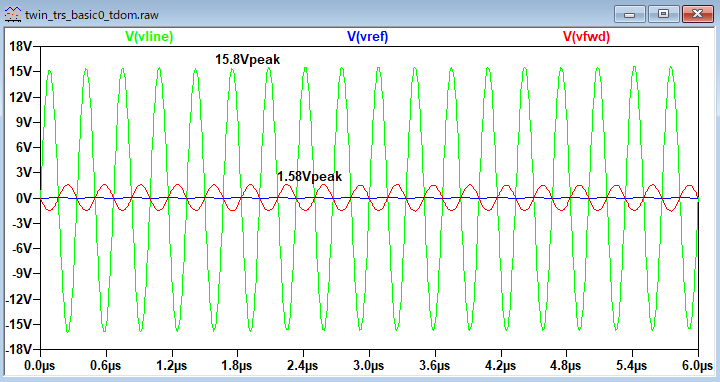Click the -3V vertical axis label
This screenshot has width=720, height=382.
[x=21, y=223]
